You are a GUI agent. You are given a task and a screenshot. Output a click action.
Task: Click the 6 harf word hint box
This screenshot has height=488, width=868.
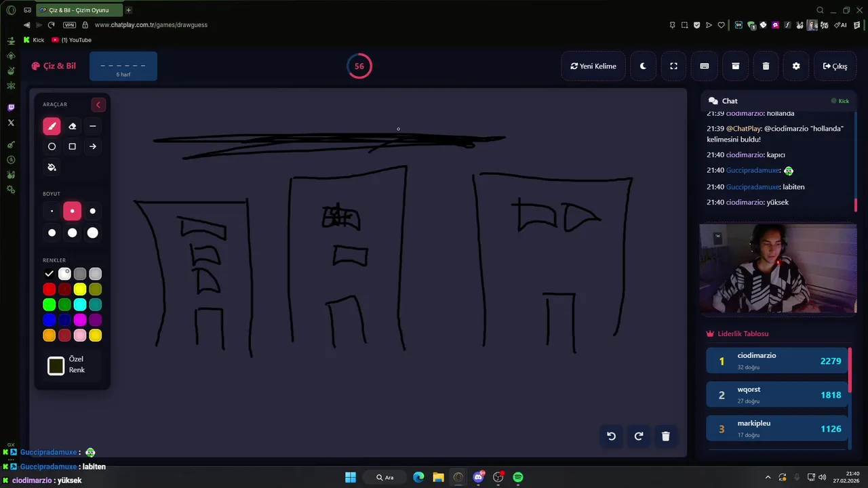[123, 66]
